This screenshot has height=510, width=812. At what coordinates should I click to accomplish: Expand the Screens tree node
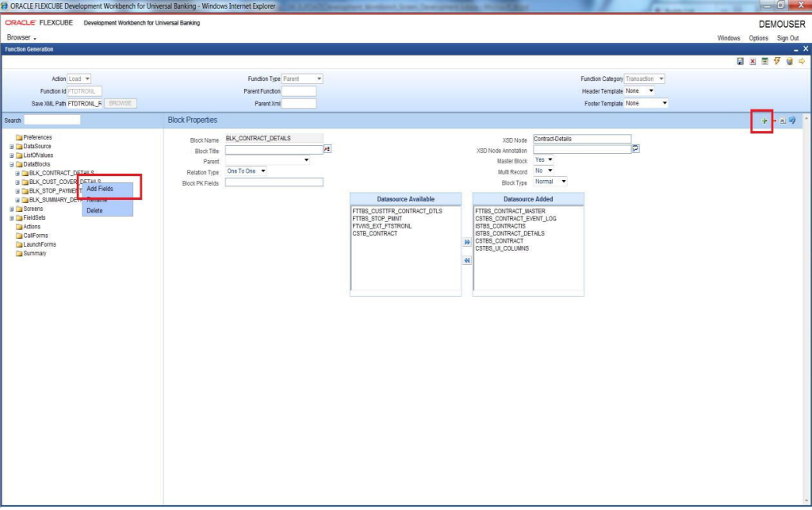[x=11, y=209]
